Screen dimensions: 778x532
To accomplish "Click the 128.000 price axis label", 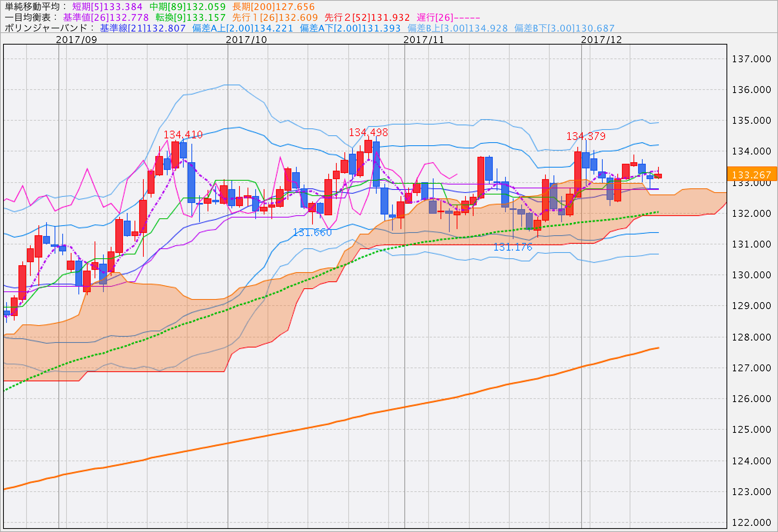I will (x=751, y=337).
